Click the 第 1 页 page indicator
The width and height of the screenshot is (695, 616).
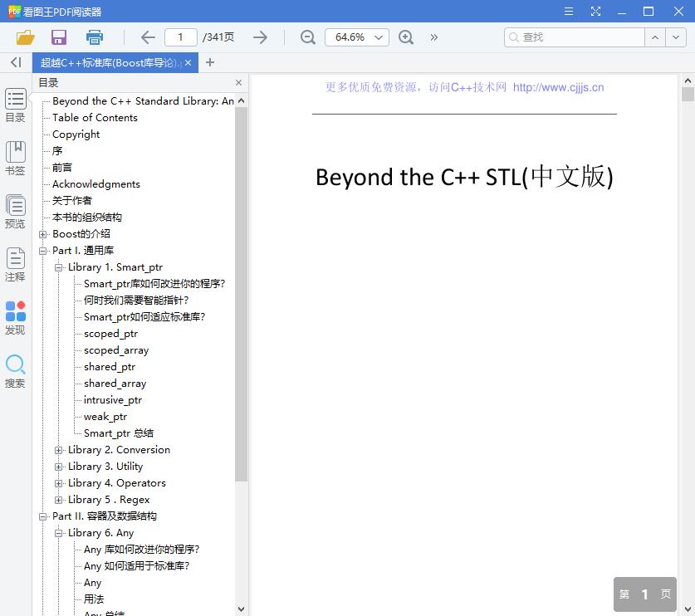coord(645,594)
